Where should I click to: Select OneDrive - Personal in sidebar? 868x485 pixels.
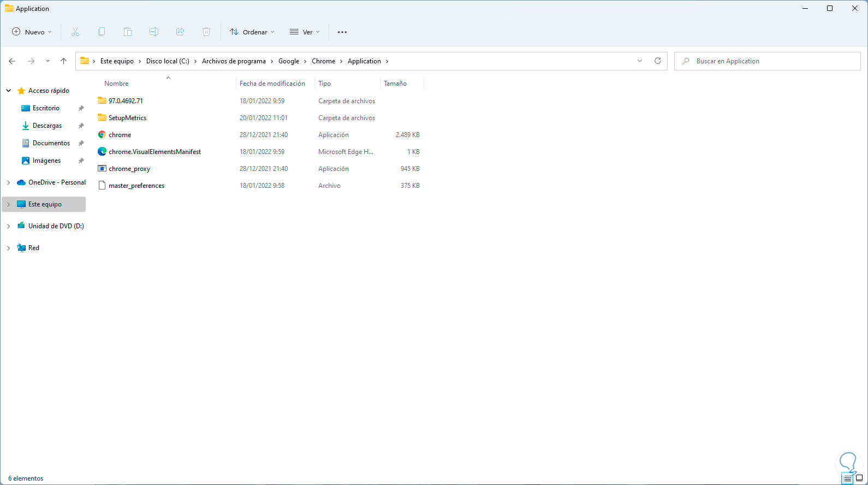point(57,182)
